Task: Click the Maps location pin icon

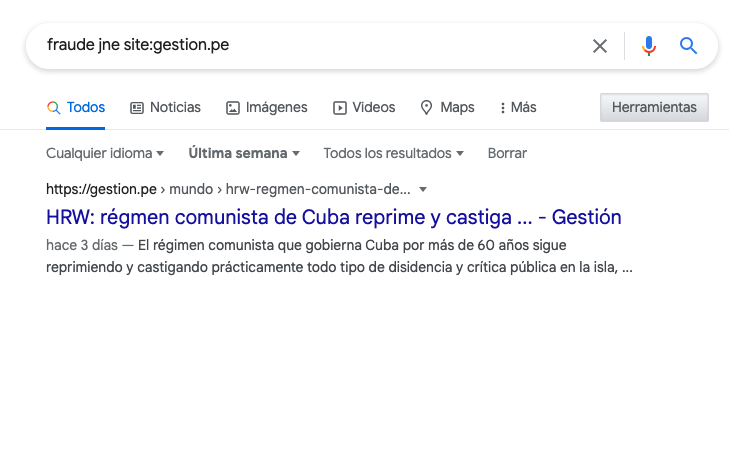Action: tap(426, 108)
